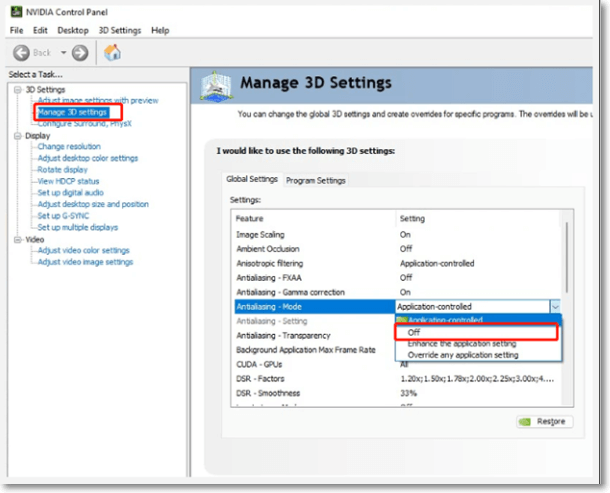
Task: Open the Edit menu
Action: [x=40, y=30]
